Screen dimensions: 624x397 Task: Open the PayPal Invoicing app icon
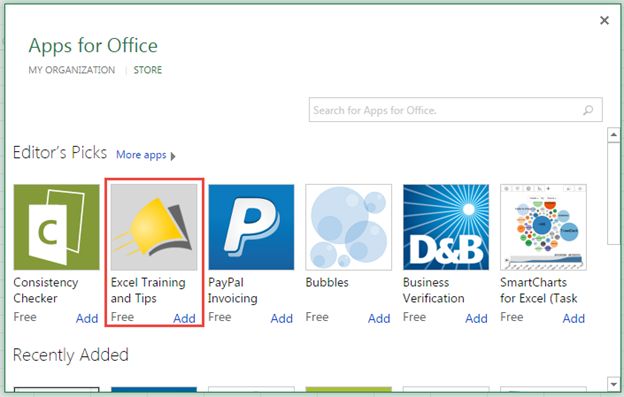tap(251, 227)
